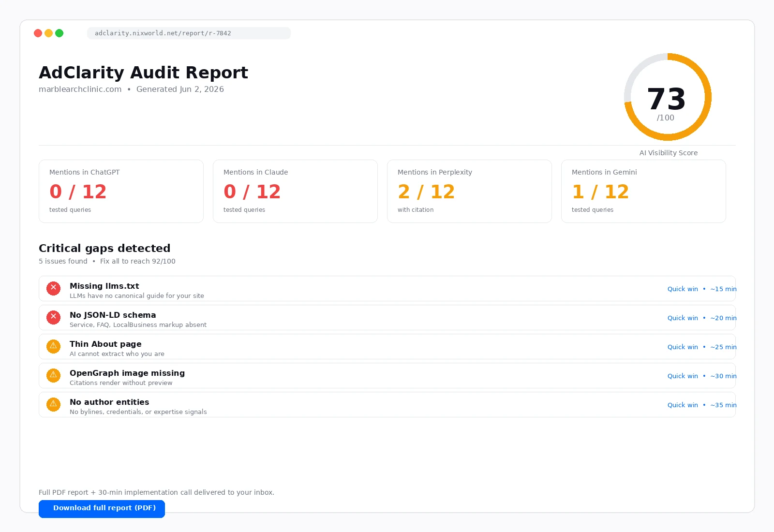774x532 pixels.
Task: Click the green maximize window dot
Action: pyautogui.click(x=59, y=33)
